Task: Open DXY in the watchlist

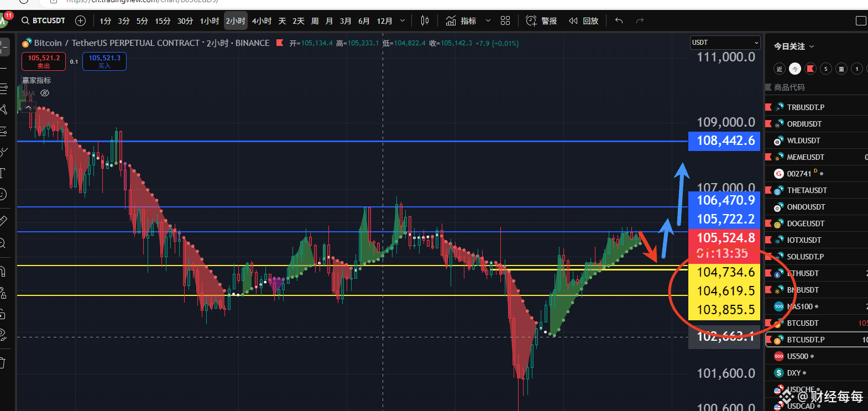Action: click(817, 373)
